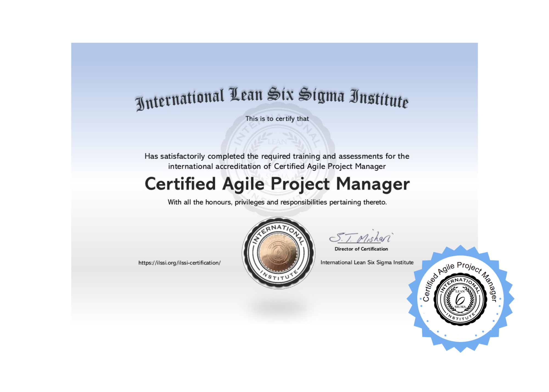Open the ilssi.org certification URL link

[179, 263]
